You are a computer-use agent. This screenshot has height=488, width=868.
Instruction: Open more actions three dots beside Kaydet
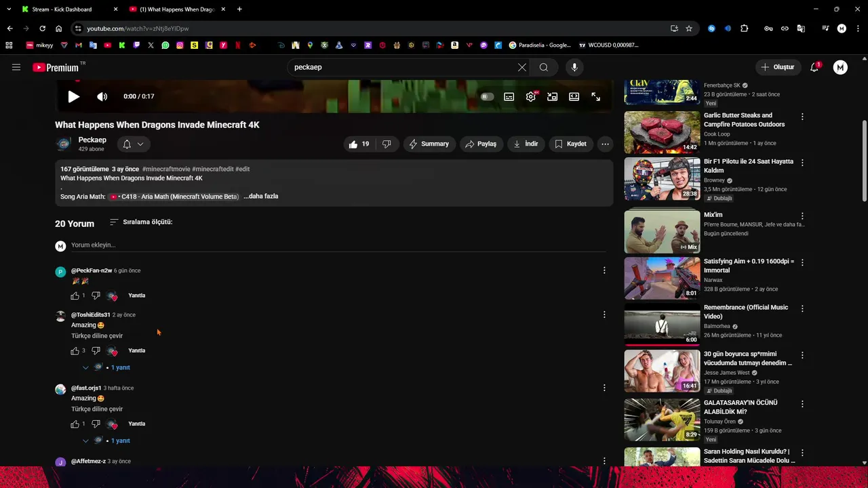pyautogui.click(x=605, y=144)
